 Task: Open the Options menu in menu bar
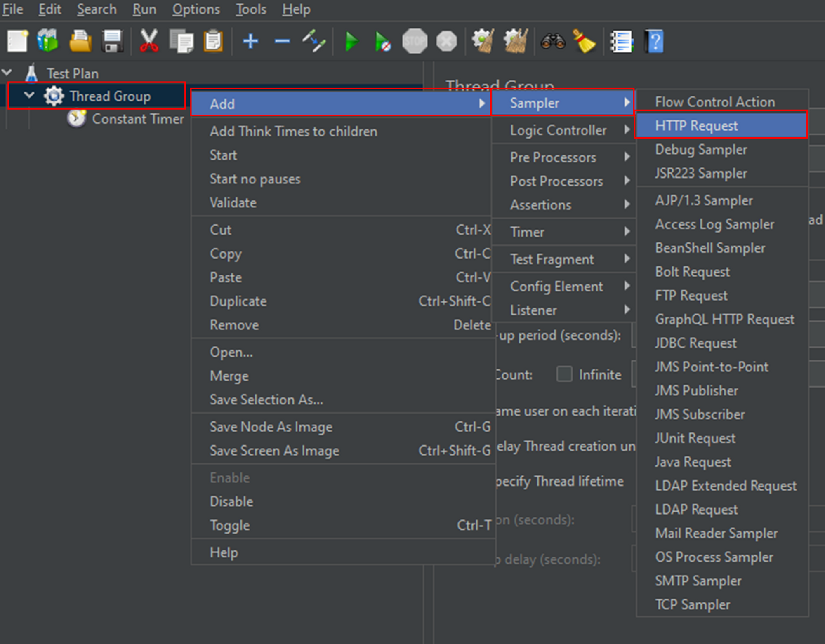pyautogui.click(x=196, y=9)
